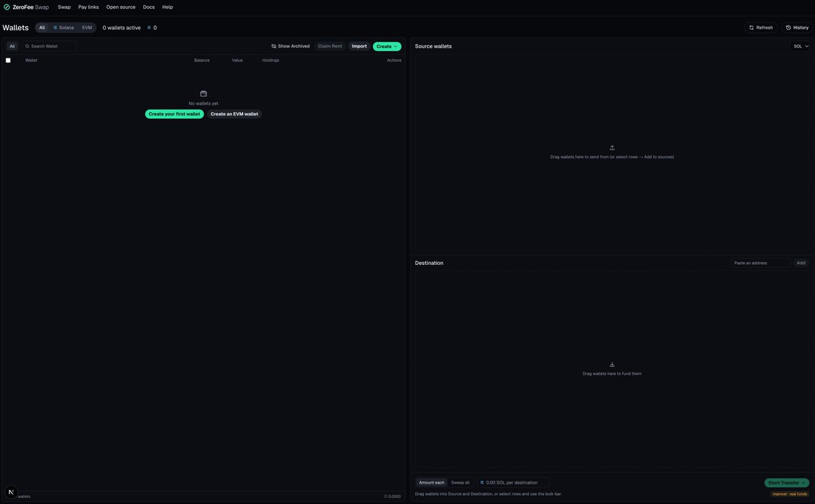
Task: Focus the SOL per destination amount field
Action: (x=513, y=482)
